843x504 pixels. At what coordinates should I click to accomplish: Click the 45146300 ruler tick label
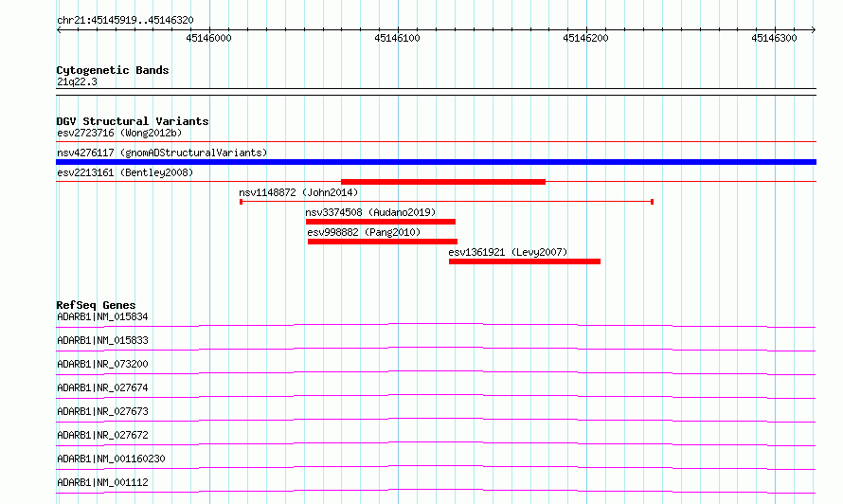point(774,38)
